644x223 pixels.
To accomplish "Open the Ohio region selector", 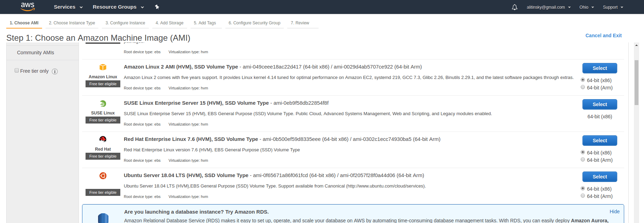I will [x=586, y=7].
